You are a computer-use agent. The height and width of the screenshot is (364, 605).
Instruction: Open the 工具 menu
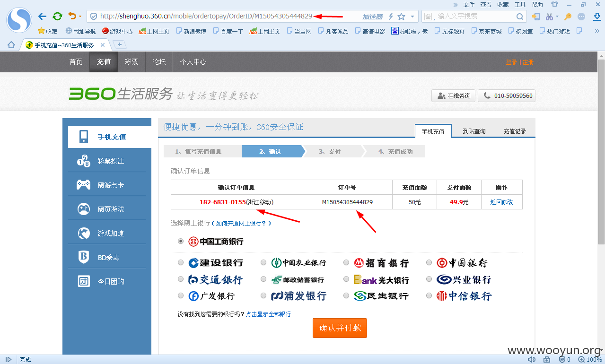(520, 4)
